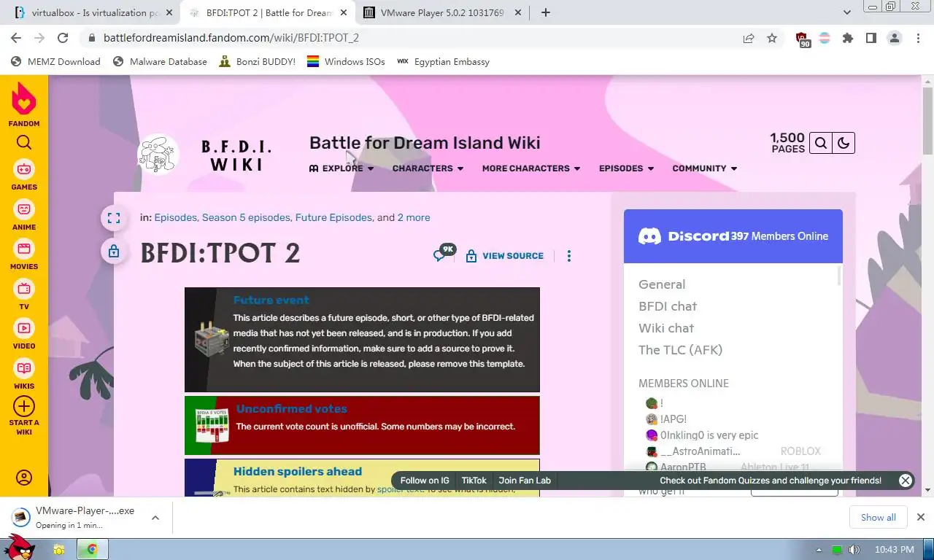934x560 pixels.
Task: Open the Malware Database bookmark
Action: [161, 62]
